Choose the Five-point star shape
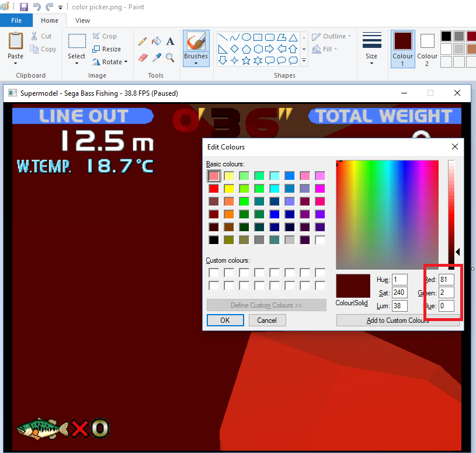Viewport: 476px width, 453px height. [x=246, y=60]
